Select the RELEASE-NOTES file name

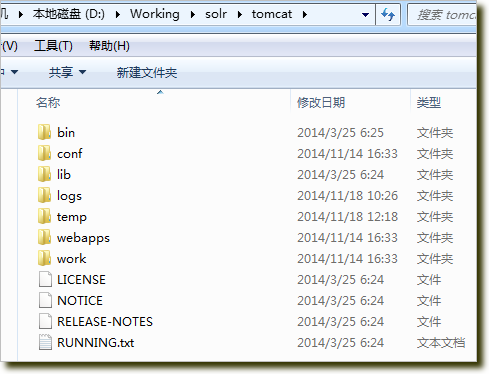[x=105, y=322]
